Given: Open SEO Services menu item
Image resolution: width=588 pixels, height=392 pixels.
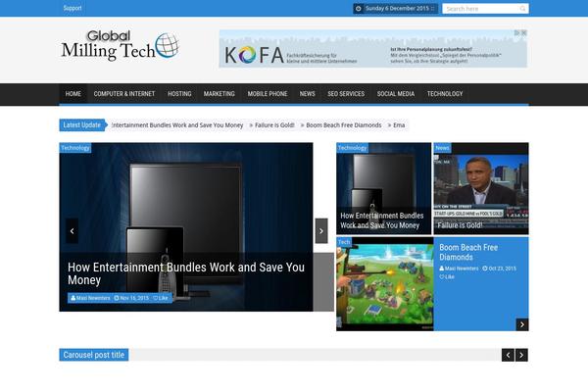Looking at the screenshot, I should click(346, 94).
